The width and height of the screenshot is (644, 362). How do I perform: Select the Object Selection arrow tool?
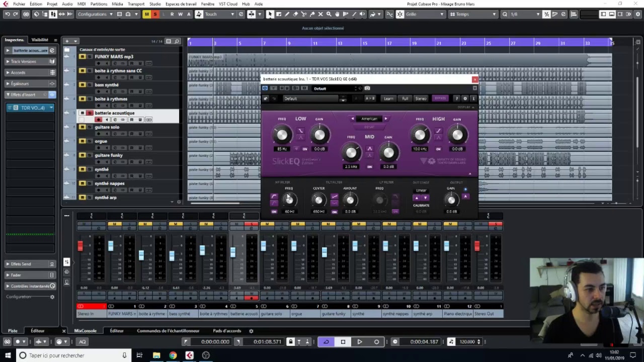pyautogui.click(x=270, y=14)
